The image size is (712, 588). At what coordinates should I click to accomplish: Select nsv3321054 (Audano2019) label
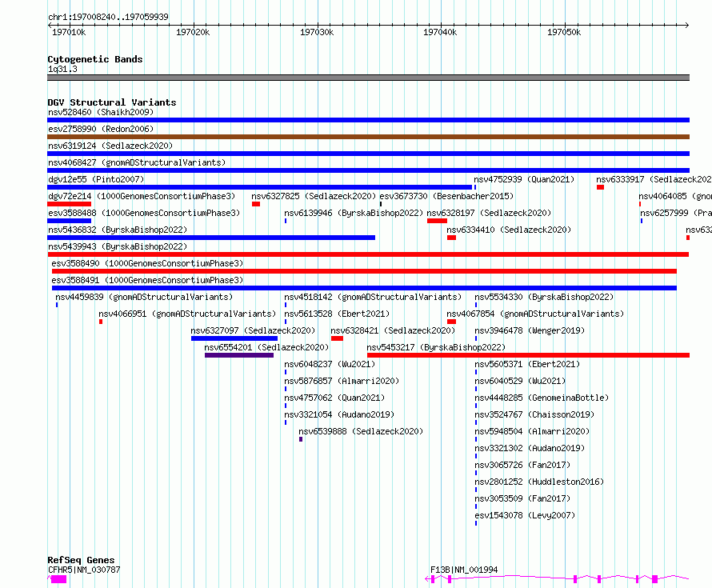(339, 414)
